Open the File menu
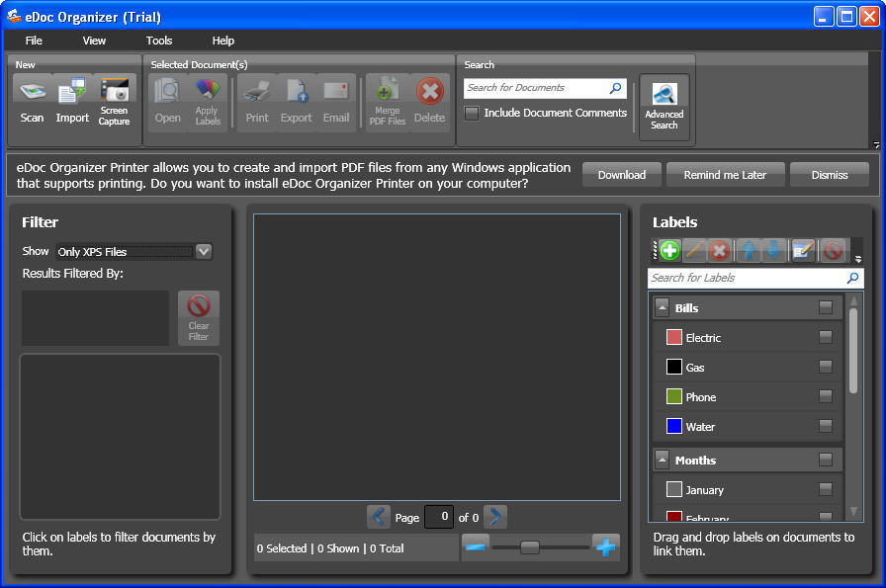 click(x=34, y=41)
